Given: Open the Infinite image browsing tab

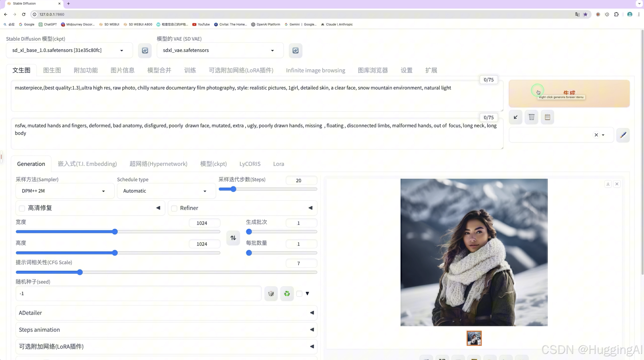Looking at the screenshot, I should (x=316, y=70).
